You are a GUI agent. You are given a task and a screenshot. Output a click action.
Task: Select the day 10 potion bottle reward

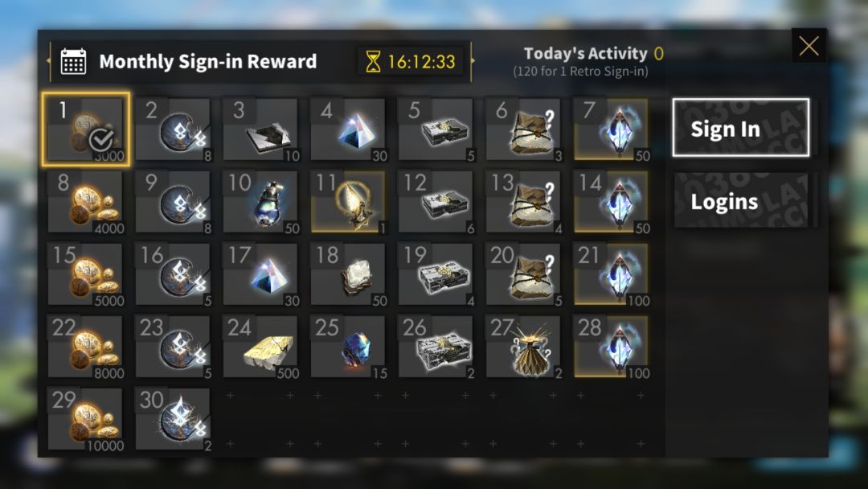[x=260, y=202]
